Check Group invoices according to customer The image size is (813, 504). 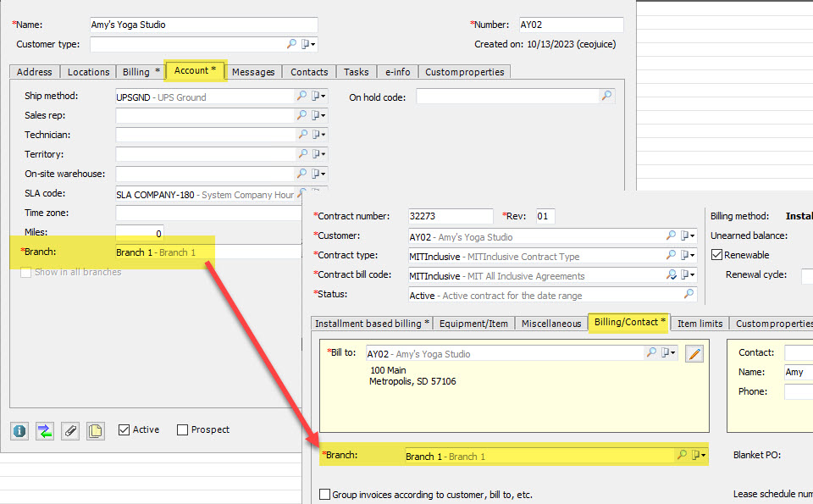(x=324, y=494)
